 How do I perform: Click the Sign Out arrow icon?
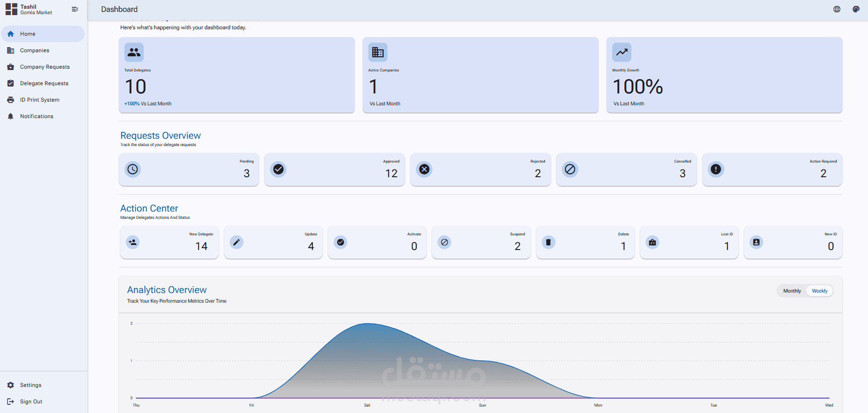click(11, 402)
